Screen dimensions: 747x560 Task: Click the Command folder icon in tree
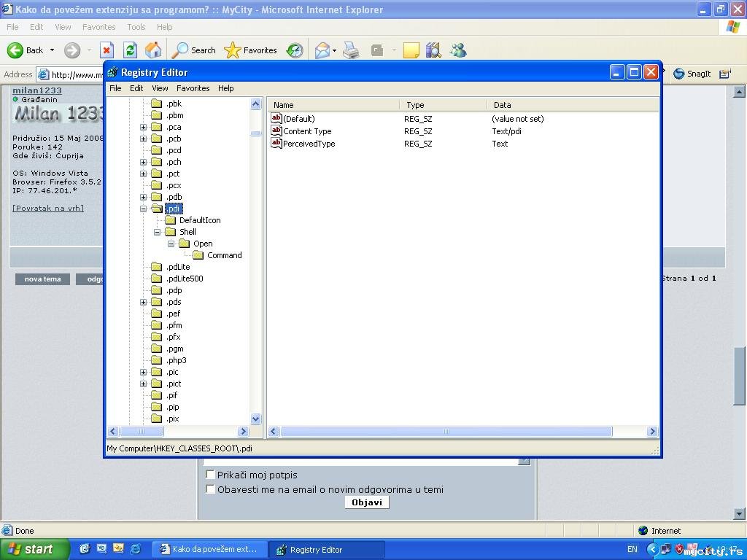tap(198, 255)
